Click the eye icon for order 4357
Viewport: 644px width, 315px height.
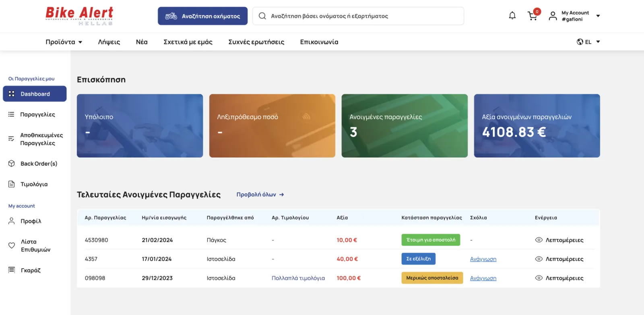pyautogui.click(x=539, y=259)
